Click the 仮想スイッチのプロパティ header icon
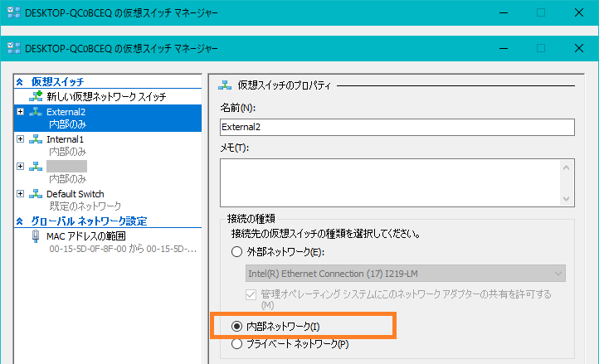 (x=224, y=84)
